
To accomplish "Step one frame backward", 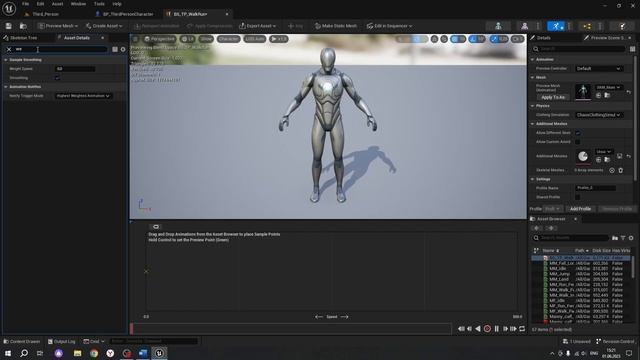I will click(x=469, y=329).
